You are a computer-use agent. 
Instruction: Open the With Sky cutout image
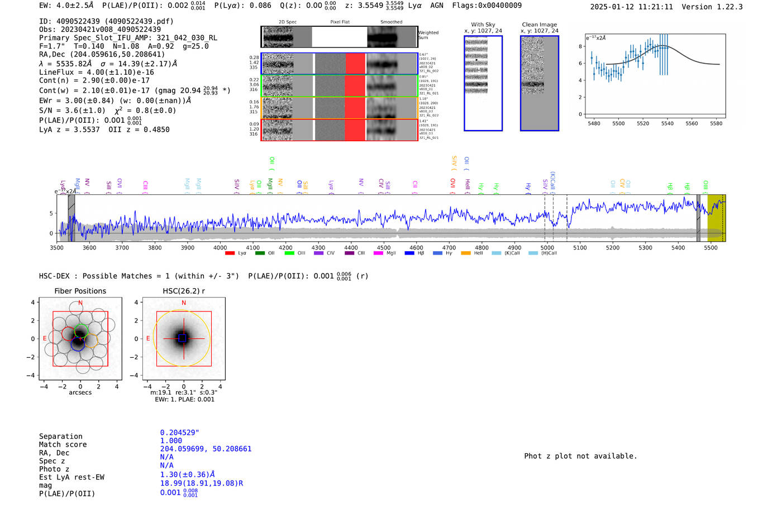483,83
